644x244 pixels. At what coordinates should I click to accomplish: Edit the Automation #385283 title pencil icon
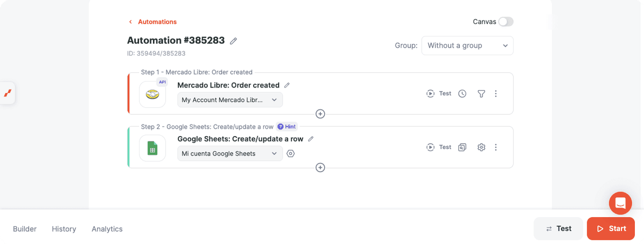[x=233, y=41]
